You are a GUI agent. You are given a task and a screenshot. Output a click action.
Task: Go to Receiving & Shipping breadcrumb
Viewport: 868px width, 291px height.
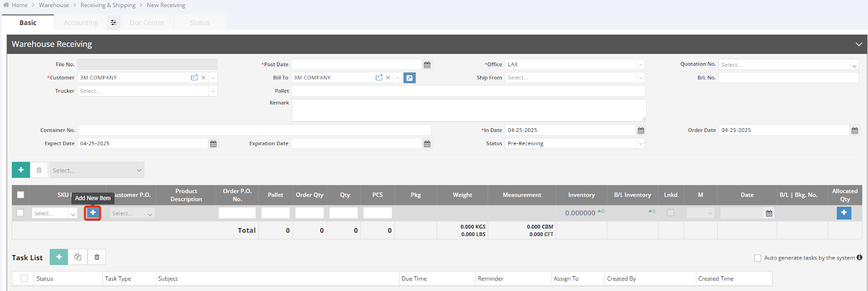coord(108,5)
